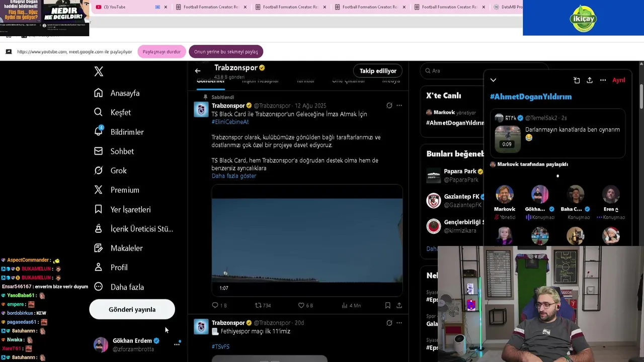The height and width of the screenshot is (362, 644).
Task: Click Ayrıl to leave the Space
Action: click(619, 80)
